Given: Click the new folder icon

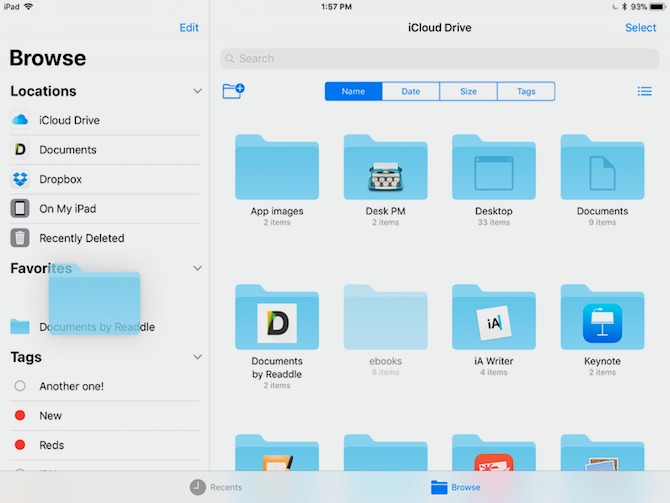Looking at the screenshot, I should (233, 91).
